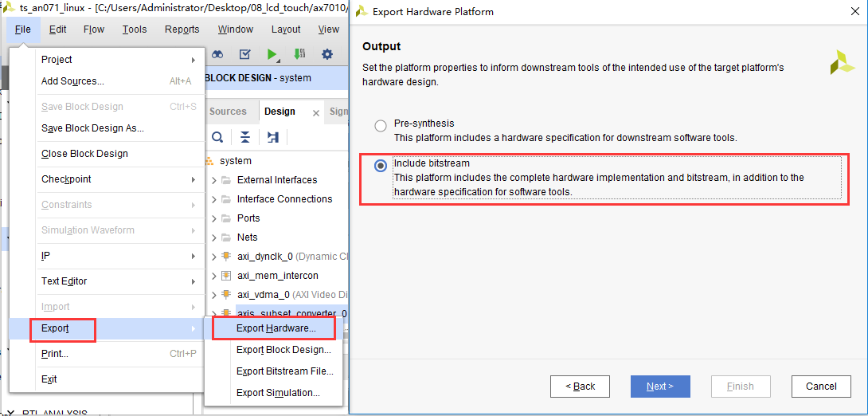Switch to the Design tab
Image resolution: width=868 pixels, height=416 pixels.
click(280, 112)
